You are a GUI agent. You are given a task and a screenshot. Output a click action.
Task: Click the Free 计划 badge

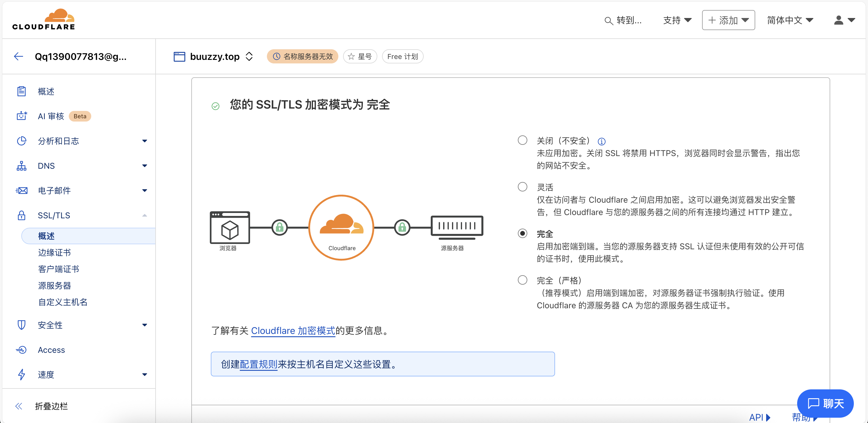coord(402,57)
